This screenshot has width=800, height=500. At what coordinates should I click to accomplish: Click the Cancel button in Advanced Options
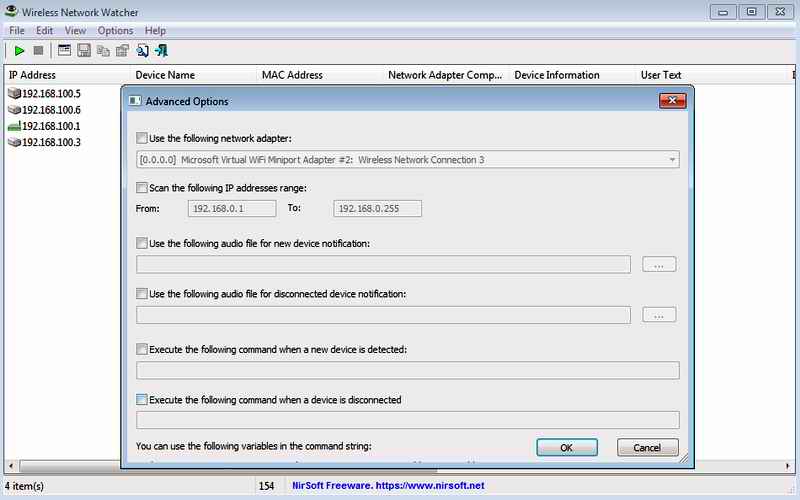tap(648, 447)
